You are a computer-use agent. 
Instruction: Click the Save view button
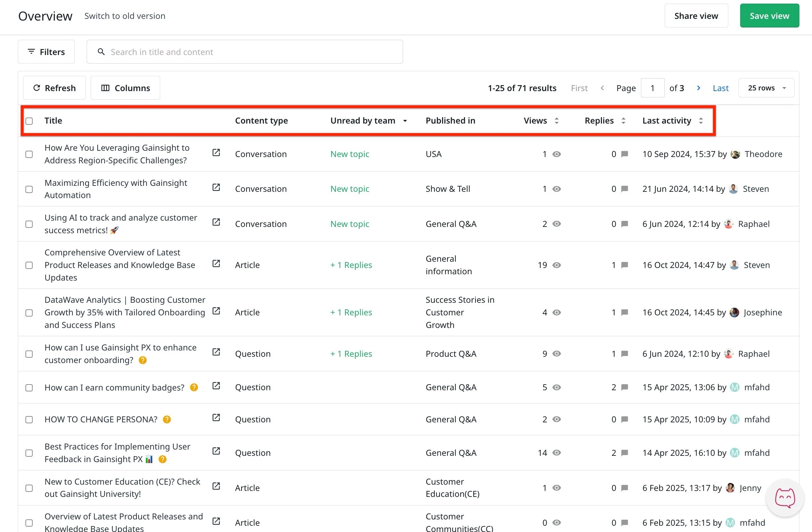click(769, 15)
